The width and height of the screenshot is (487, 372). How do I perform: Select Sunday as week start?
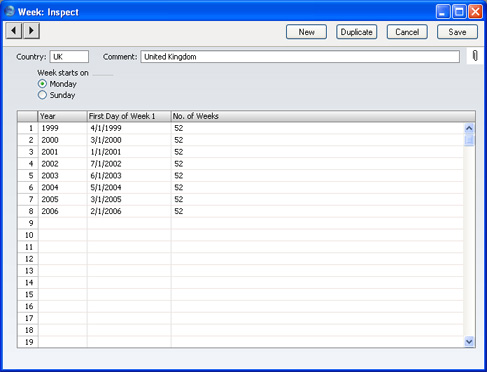coord(42,95)
